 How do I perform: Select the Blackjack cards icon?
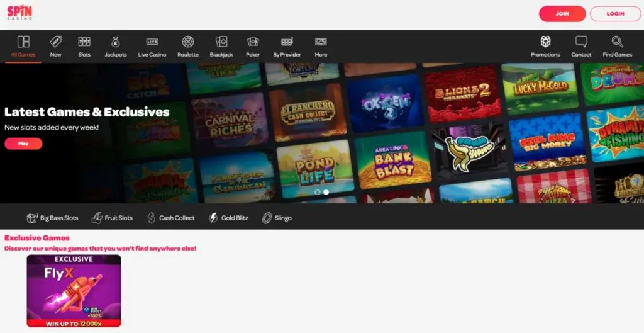(221, 42)
